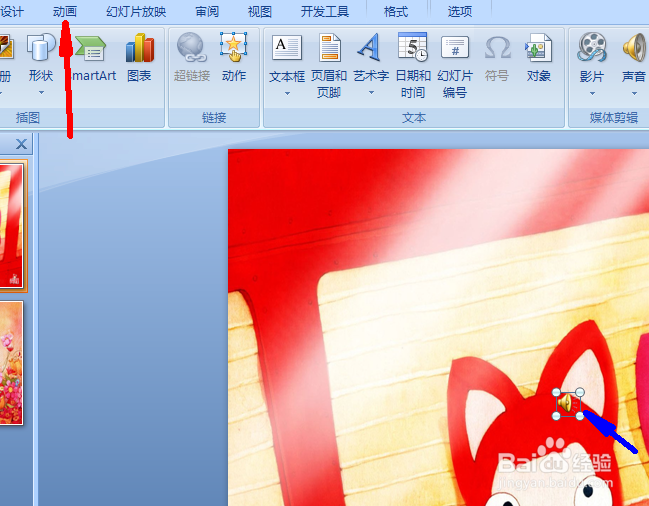Screen dimensions: 649x506
Task: Expand the 声音 dropdown arrow
Action: click(x=634, y=94)
